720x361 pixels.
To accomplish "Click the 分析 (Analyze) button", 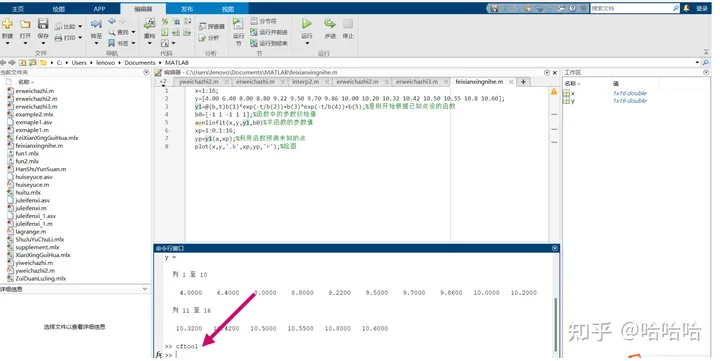I will (x=209, y=38).
